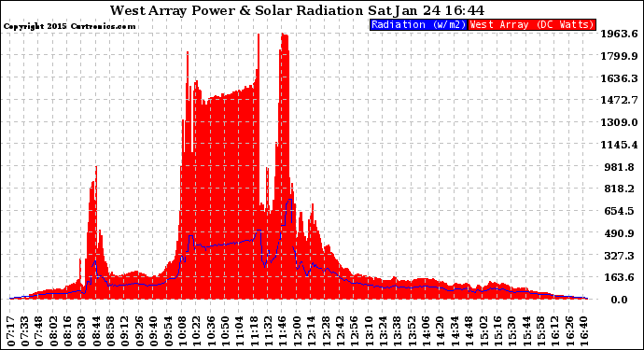Click the 163.6 y-axis label
Image resolution: width=644 pixels, height=350 pixels.
point(621,277)
